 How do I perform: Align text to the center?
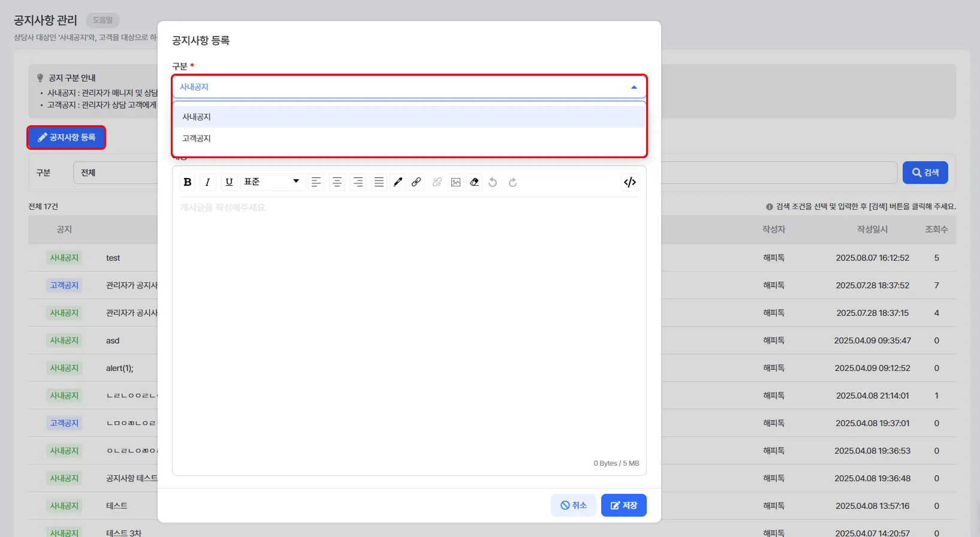(x=337, y=182)
